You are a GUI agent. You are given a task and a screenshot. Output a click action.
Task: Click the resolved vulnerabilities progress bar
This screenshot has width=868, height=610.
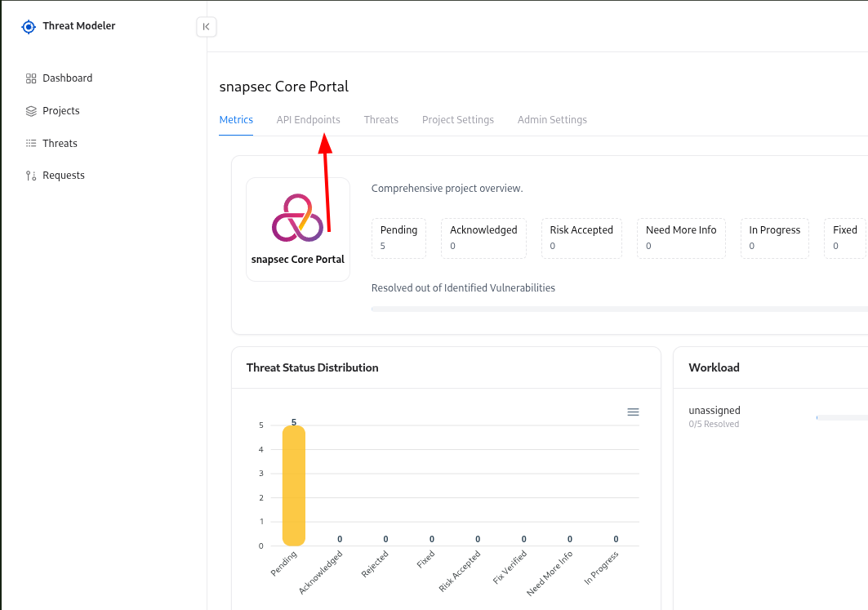pyautogui.click(x=620, y=309)
